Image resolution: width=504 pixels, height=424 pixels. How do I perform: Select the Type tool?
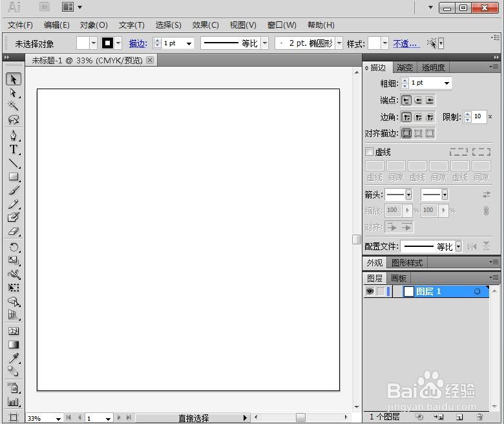13,149
